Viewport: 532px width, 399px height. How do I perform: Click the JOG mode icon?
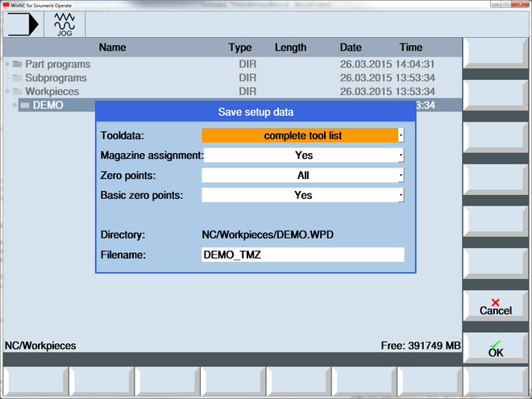coord(63,25)
